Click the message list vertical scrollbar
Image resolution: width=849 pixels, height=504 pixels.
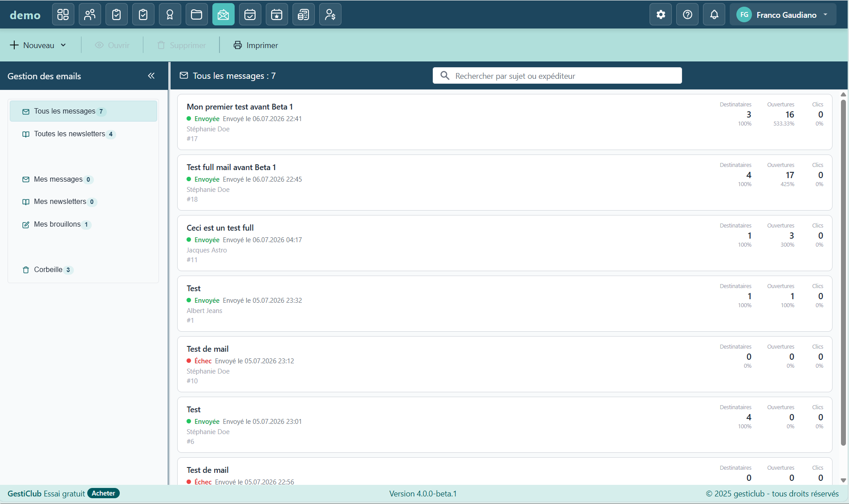point(843,272)
